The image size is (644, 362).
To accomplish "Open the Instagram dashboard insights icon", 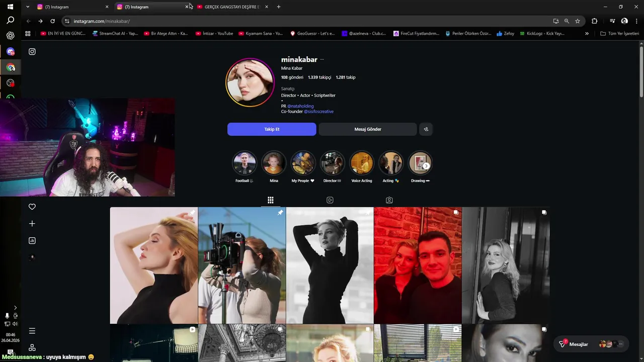I will [32, 240].
